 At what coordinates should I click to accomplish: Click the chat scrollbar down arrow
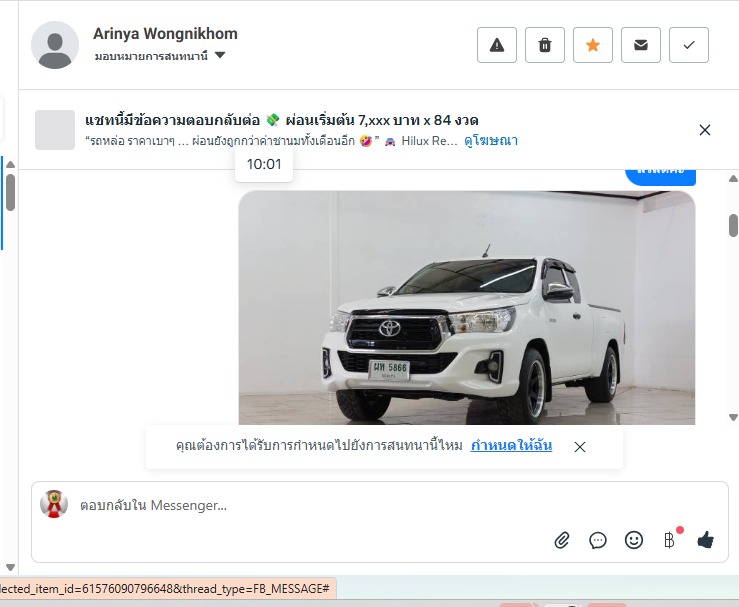733,417
